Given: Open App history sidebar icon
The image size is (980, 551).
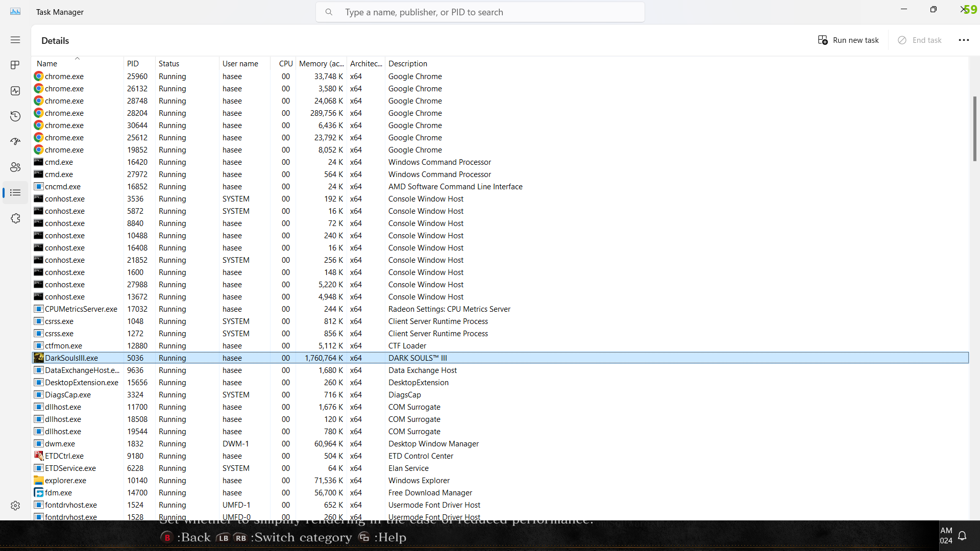Looking at the screenshot, I should (x=15, y=116).
